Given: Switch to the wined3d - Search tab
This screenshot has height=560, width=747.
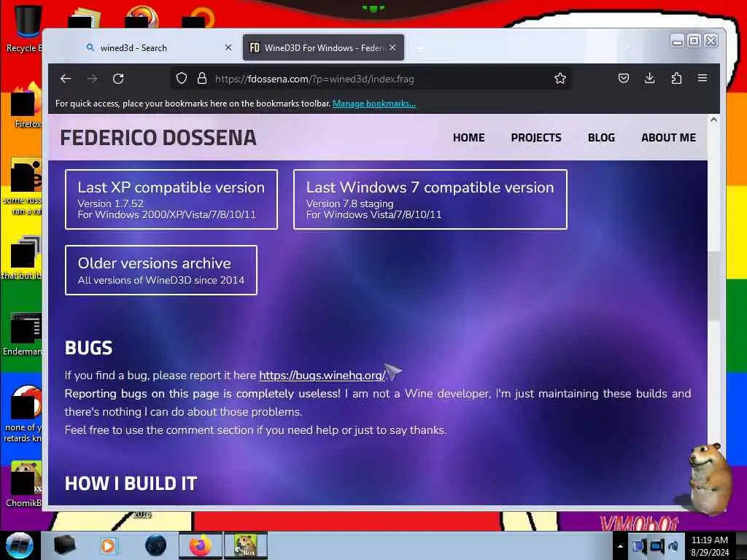Looking at the screenshot, I should pos(158,47).
